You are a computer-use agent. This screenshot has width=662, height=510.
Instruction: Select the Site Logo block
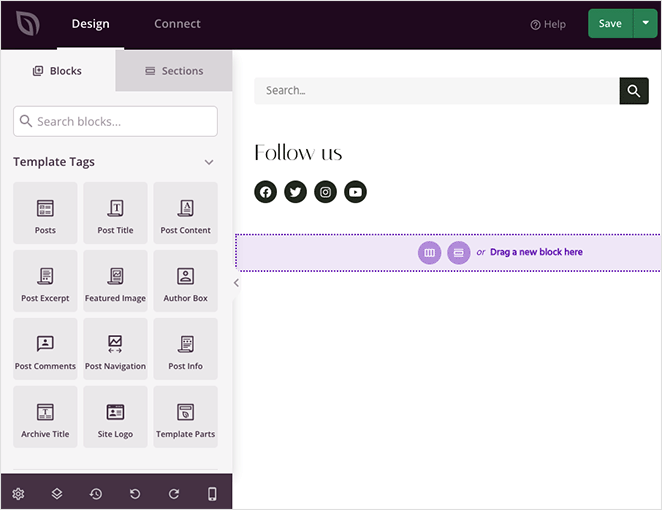click(115, 417)
